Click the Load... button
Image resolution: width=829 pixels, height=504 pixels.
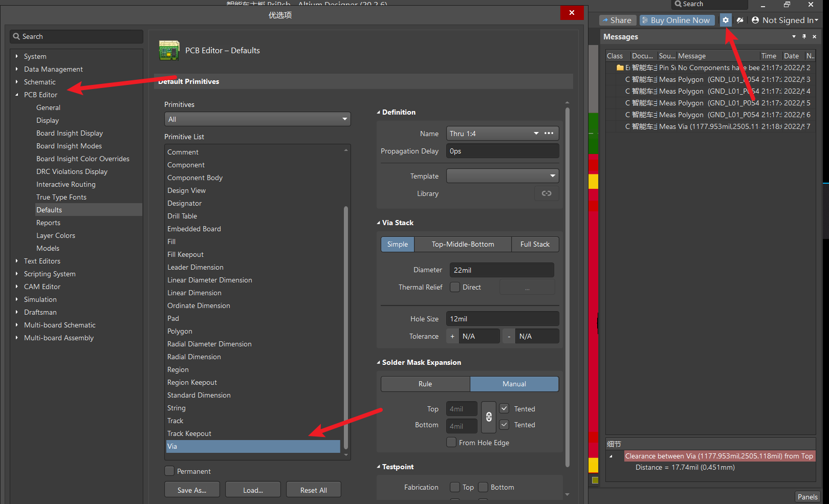point(253,490)
